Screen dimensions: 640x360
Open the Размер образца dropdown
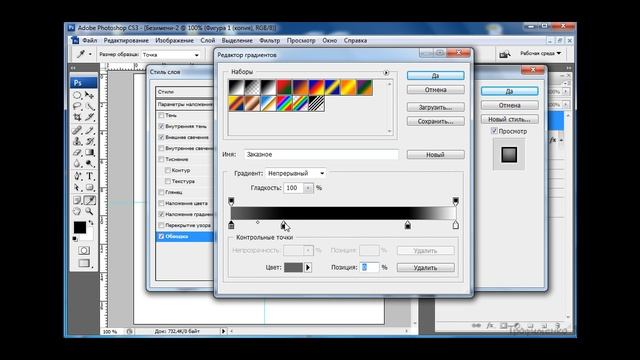click(x=171, y=55)
